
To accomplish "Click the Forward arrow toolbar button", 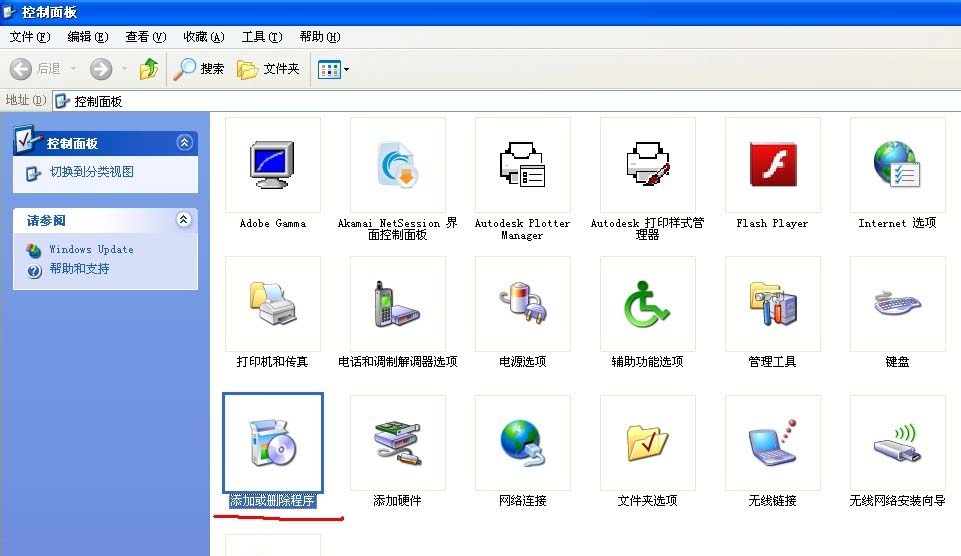I will pos(101,69).
